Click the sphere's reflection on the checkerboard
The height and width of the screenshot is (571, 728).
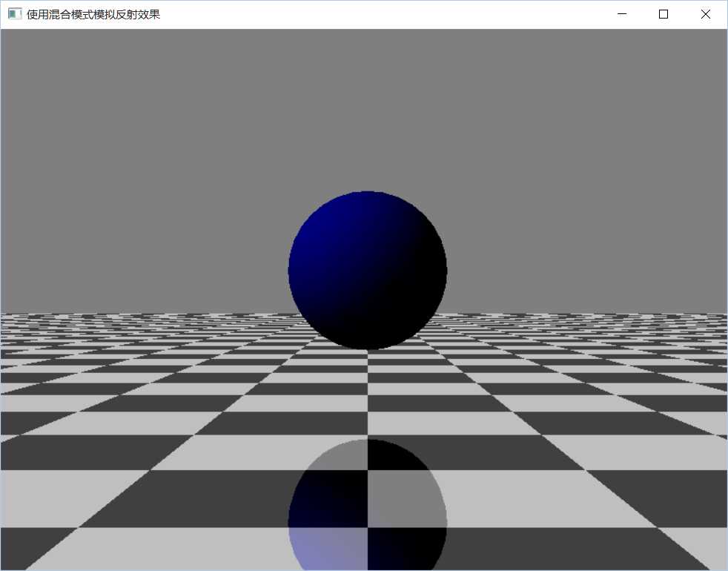pyautogui.click(x=367, y=504)
